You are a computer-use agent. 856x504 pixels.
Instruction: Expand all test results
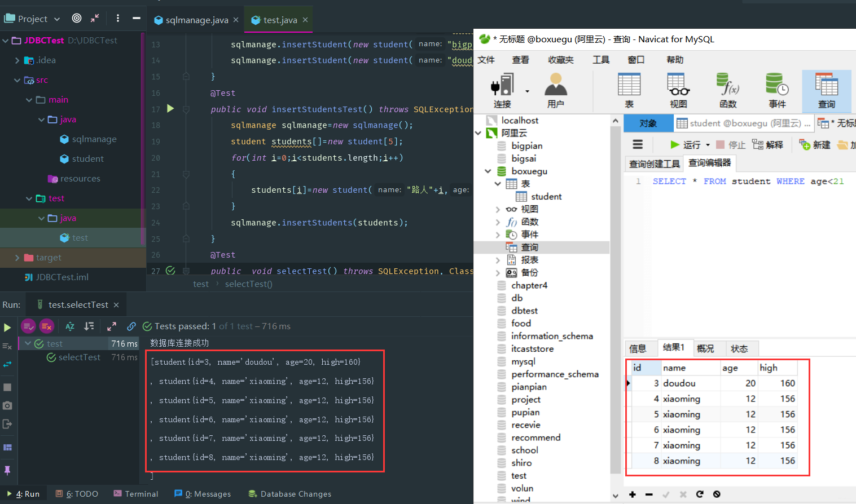[112, 326]
